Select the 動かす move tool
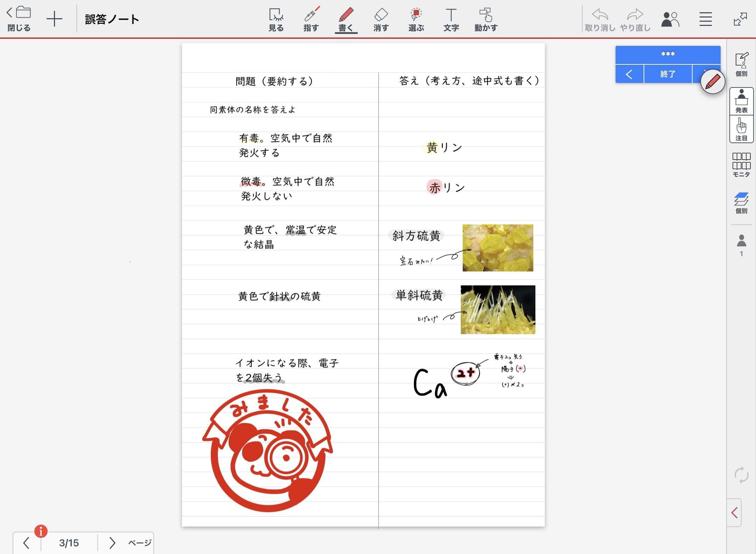The image size is (756, 554). pyautogui.click(x=486, y=19)
